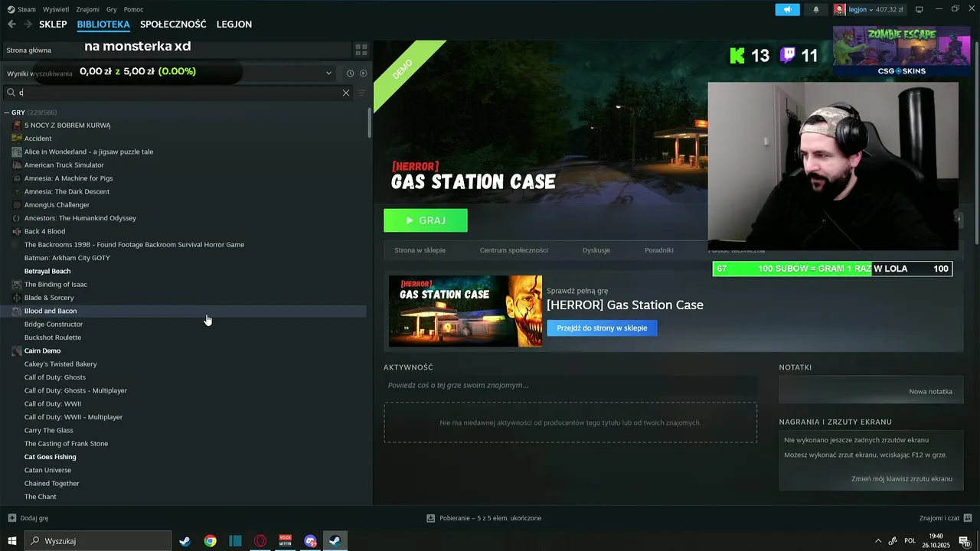980x551 pixels.
Task: Go to the BIBLIOTEKA tab
Action: click(x=103, y=24)
